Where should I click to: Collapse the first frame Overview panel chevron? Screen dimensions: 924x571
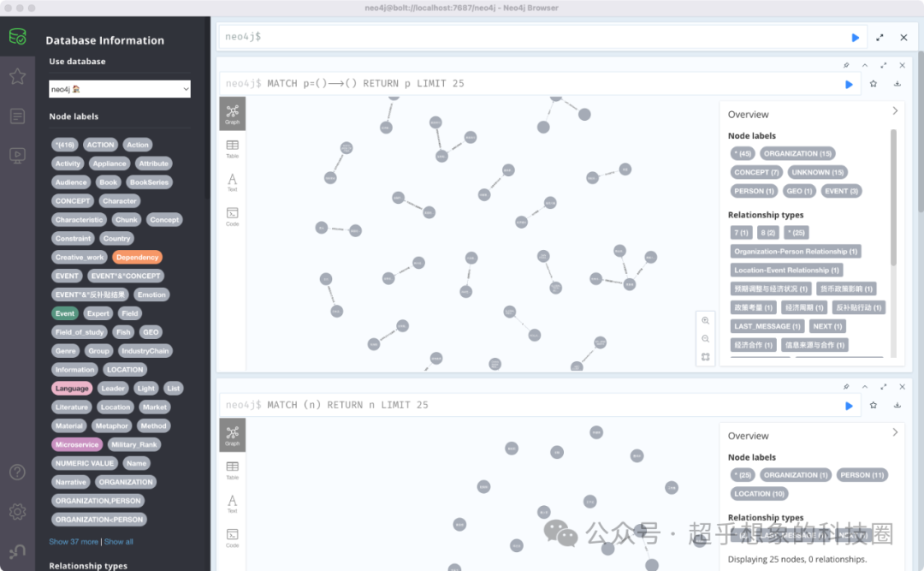(x=895, y=111)
